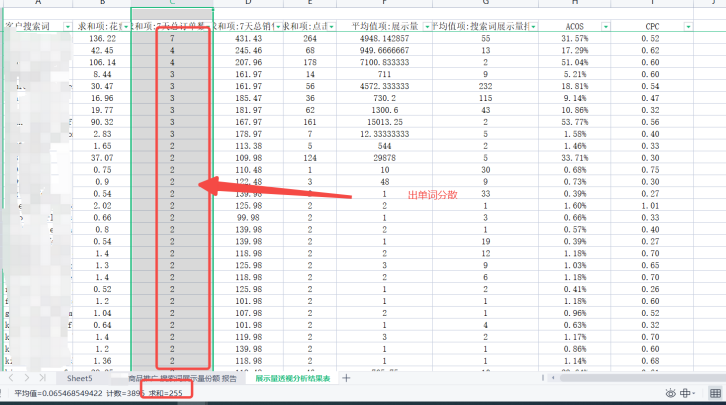
Task: Expand the ACOS column filter dropdown
Action: tap(595, 25)
